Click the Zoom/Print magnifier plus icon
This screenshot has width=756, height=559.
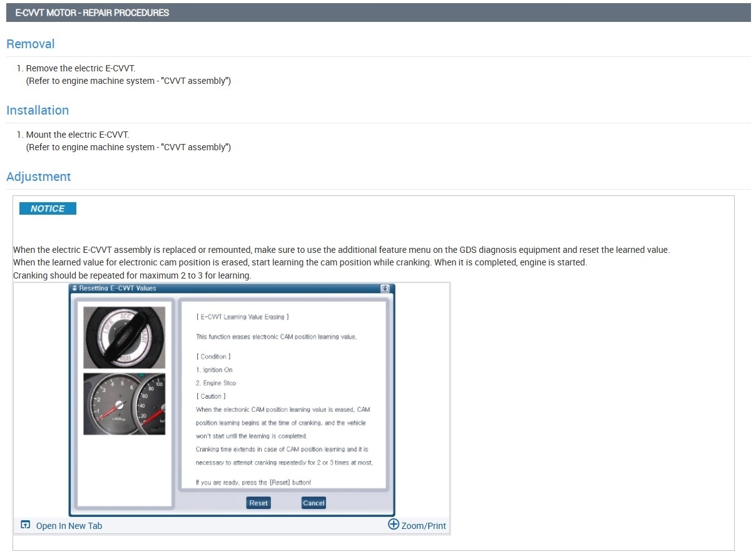point(394,524)
